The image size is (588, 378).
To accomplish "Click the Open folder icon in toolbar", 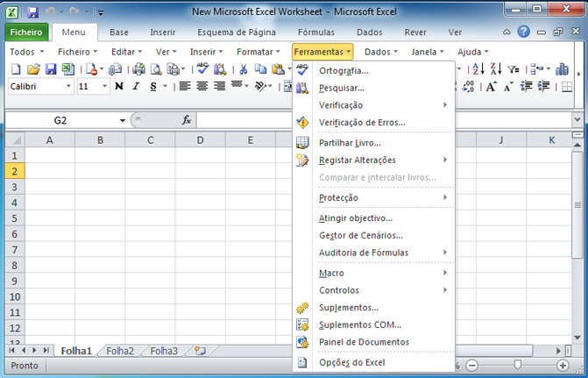I will click(x=33, y=69).
